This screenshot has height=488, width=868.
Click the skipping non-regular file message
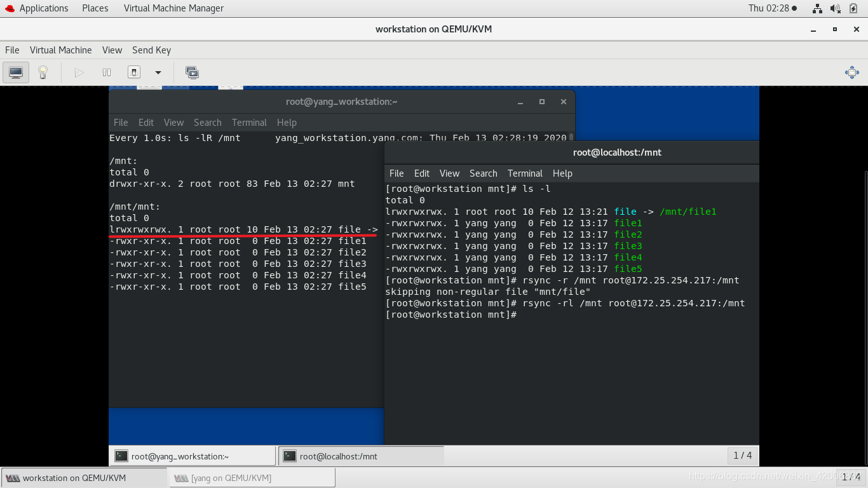tap(488, 292)
